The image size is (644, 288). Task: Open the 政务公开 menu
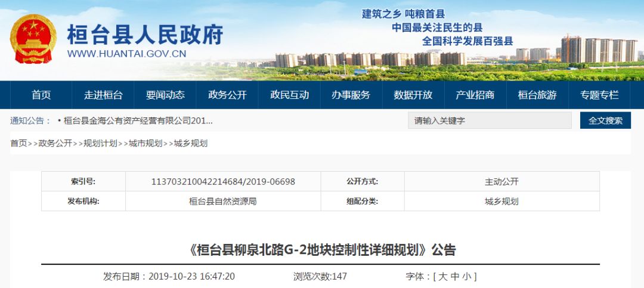227,95
